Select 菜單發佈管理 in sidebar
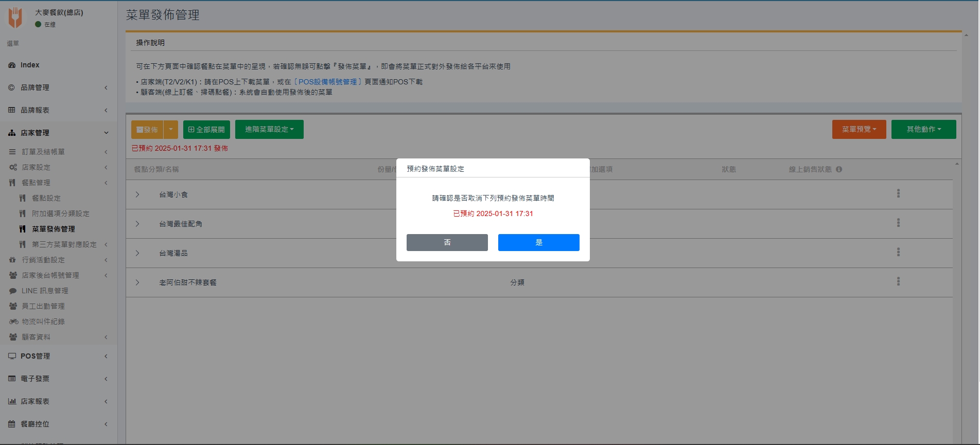 point(54,229)
